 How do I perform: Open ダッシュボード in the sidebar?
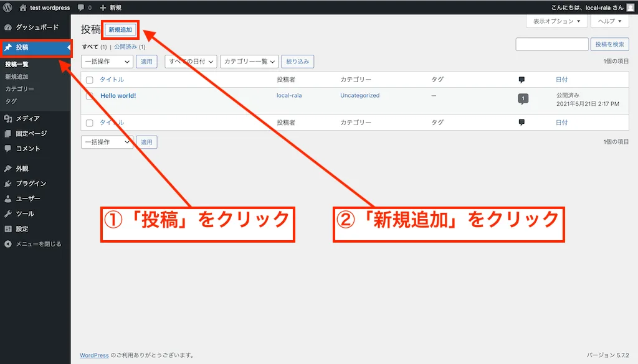pyautogui.click(x=36, y=27)
